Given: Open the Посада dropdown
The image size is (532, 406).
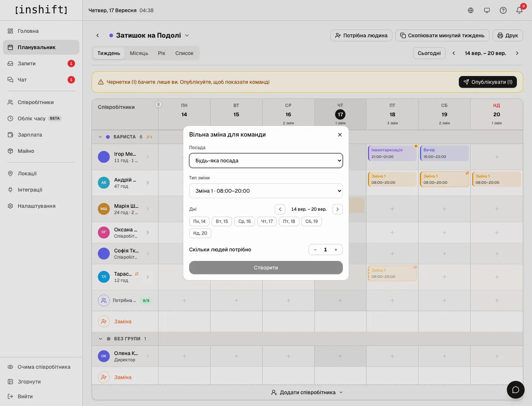Looking at the screenshot, I should (x=266, y=161).
